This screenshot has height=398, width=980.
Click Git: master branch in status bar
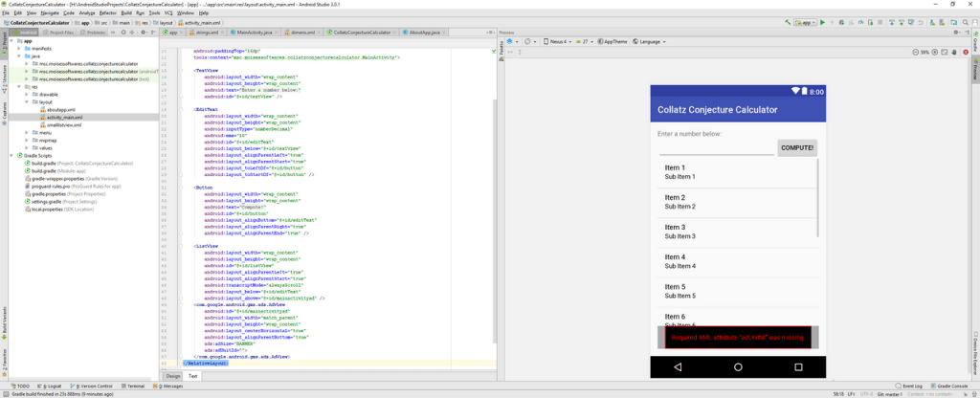point(889,394)
